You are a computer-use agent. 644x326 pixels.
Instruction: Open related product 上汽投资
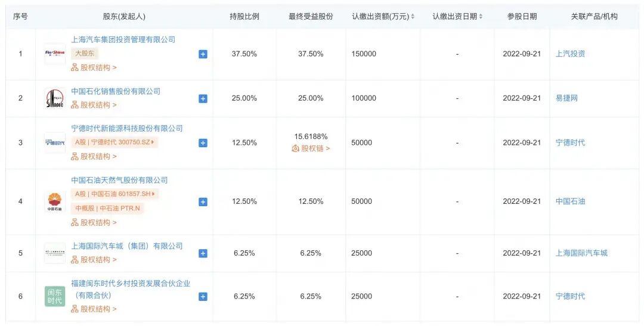[x=571, y=54]
